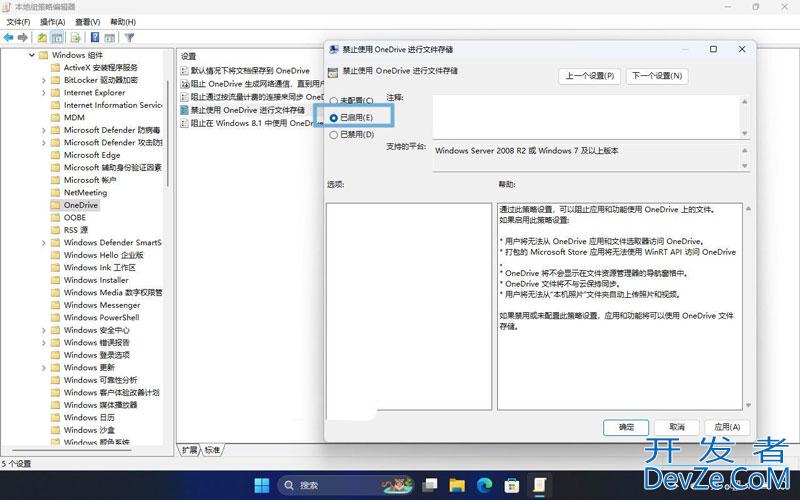800x500 pixels.
Task: Launch Microsoft Edge from the taskbar
Action: (484, 485)
